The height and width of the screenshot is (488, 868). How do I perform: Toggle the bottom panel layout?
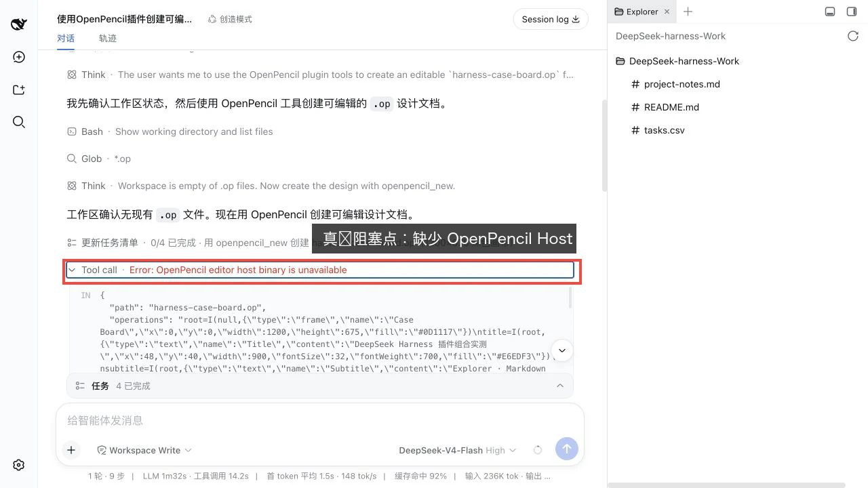[x=829, y=12]
